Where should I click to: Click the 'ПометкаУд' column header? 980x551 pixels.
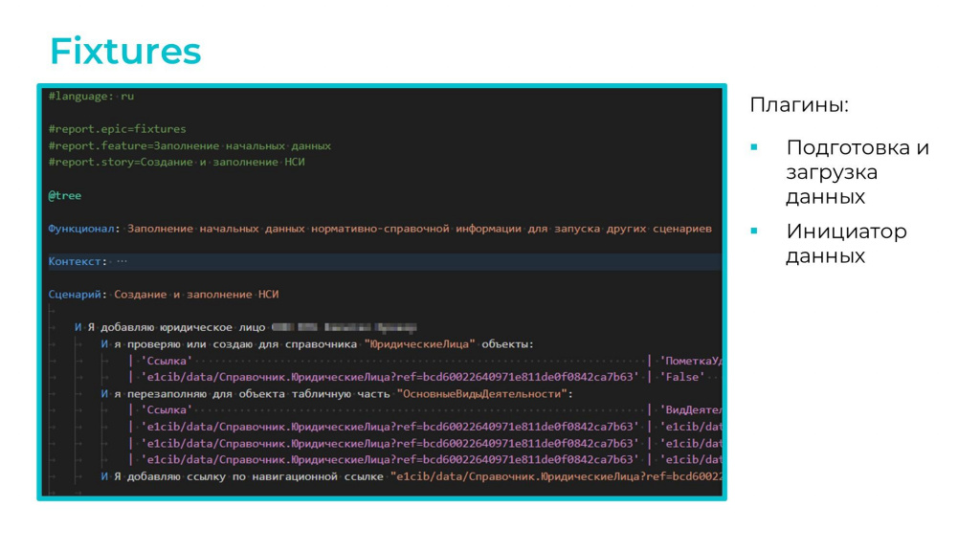691,361
